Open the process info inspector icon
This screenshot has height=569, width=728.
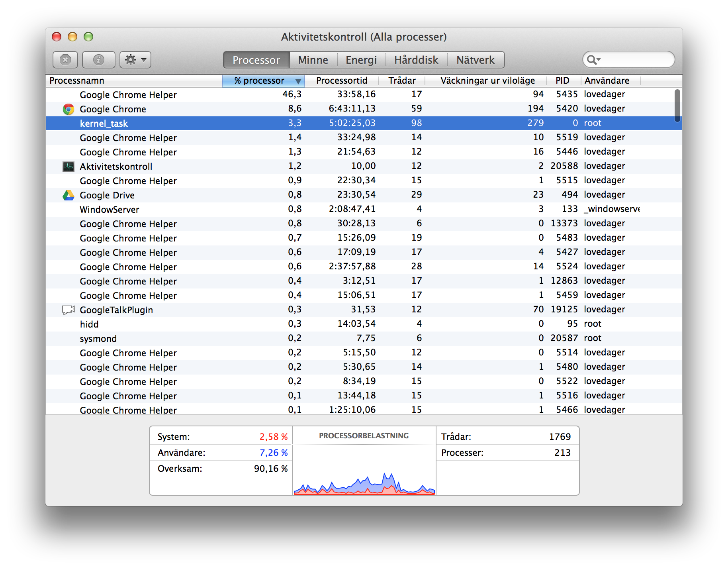pyautogui.click(x=98, y=60)
